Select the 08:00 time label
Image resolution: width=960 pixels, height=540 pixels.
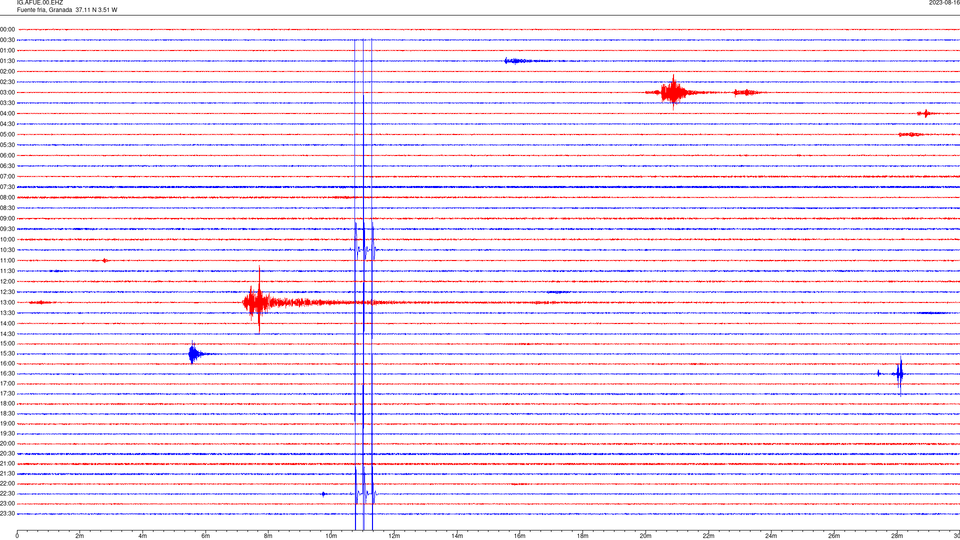click(x=7, y=198)
